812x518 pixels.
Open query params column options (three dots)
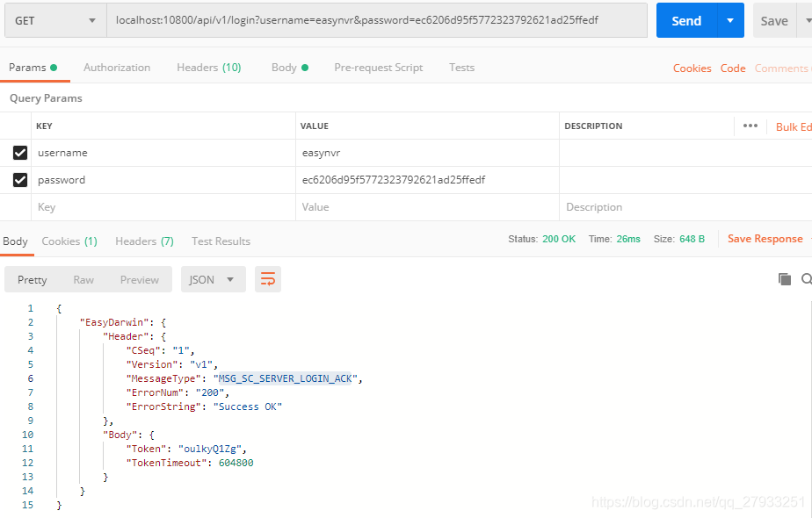[x=750, y=126]
